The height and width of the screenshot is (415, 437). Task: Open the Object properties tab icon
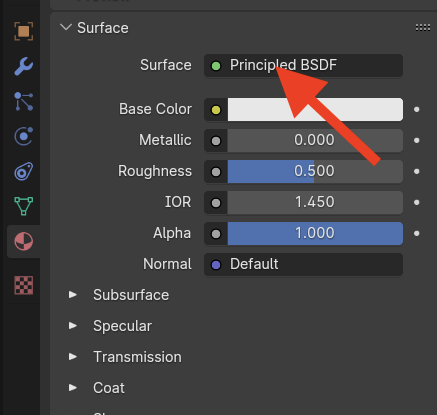tap(24, 32)
